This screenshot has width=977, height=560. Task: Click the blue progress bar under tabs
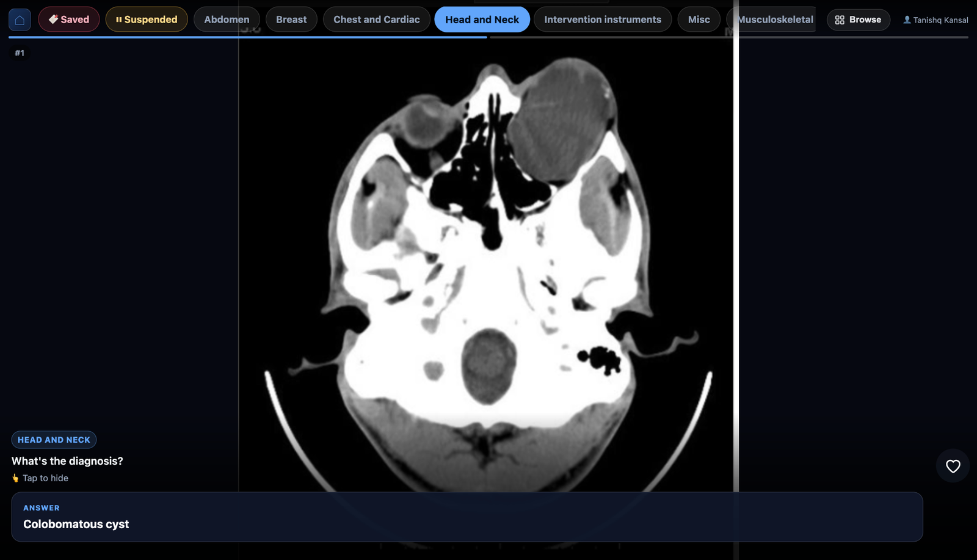[248, 37]
